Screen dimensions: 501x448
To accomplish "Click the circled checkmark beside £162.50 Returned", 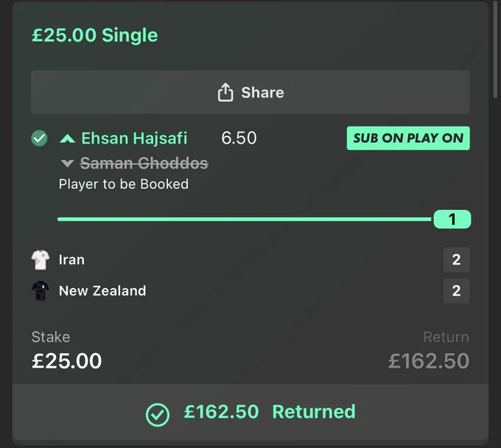I will (x=158, y=415).
